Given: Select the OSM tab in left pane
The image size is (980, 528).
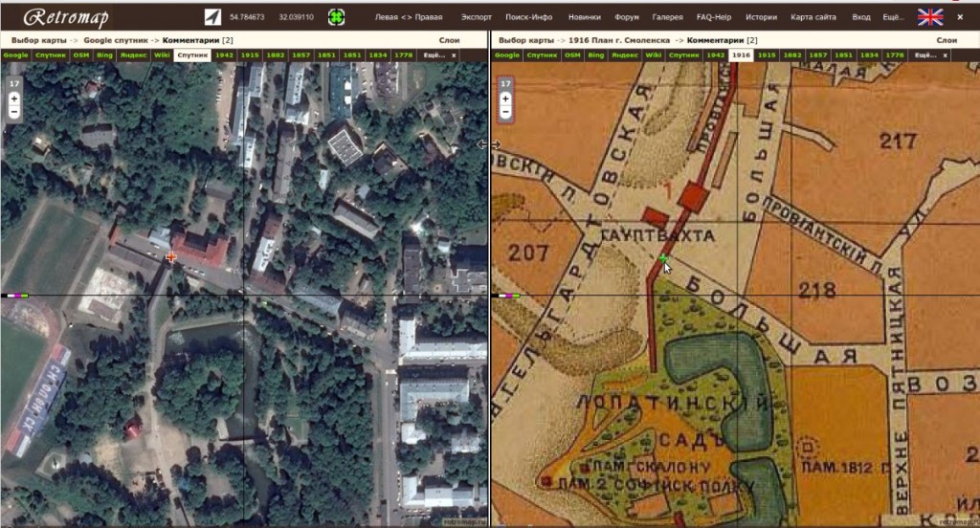Looking at the screenshot, I should pyautogui.click(x=81, y=55).
